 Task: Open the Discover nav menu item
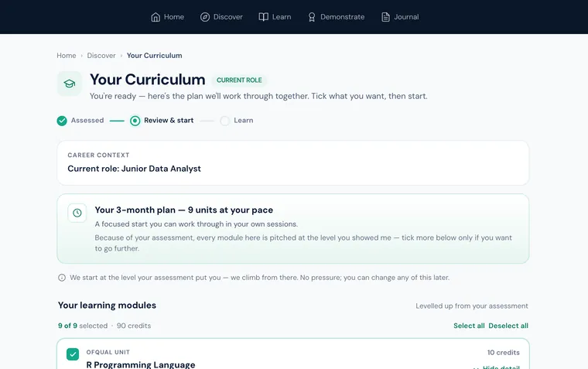pyautogui.click(x=221, y=17)
